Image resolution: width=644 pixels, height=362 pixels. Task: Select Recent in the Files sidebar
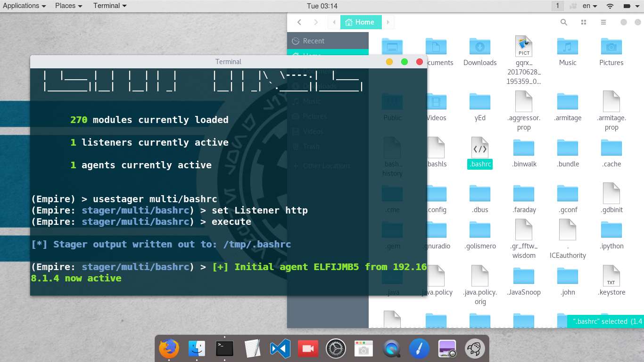[x=328, y=41]
